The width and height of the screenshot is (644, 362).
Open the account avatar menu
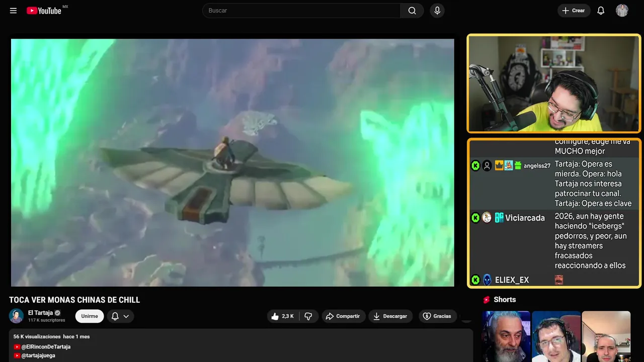click(622, 11)
